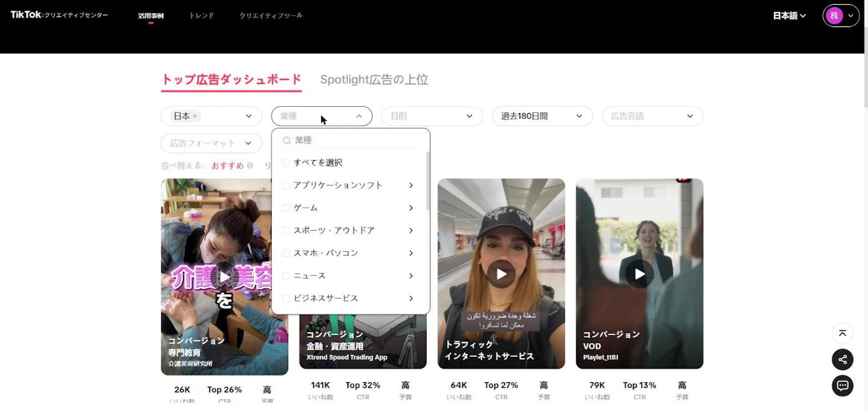Select the トップ広告ダッシュボード tab
Screen dimensions: 868x412
pyautogui.click(x=231, y=79)
